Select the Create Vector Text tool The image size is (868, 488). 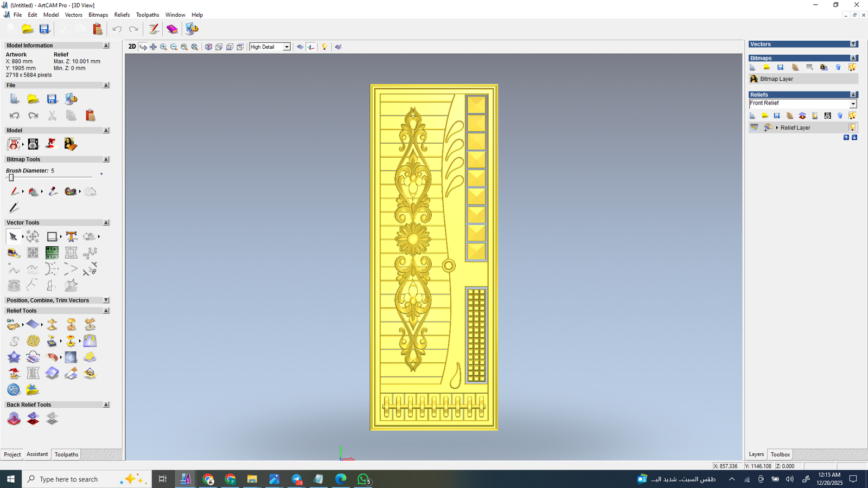[71, 236]
